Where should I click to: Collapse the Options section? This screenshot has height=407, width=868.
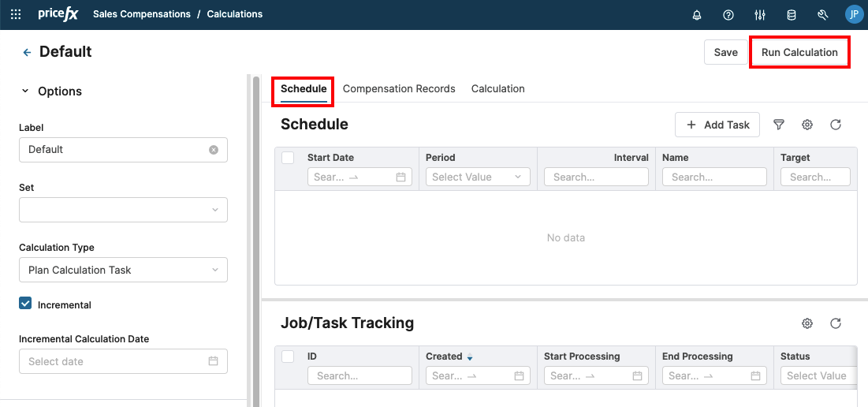coord(25,91)
